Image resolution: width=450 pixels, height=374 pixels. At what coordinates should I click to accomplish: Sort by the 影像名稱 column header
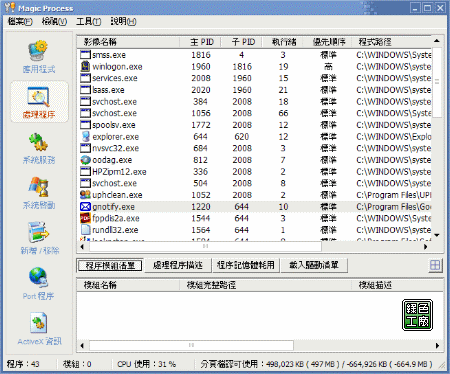point(128,42)
